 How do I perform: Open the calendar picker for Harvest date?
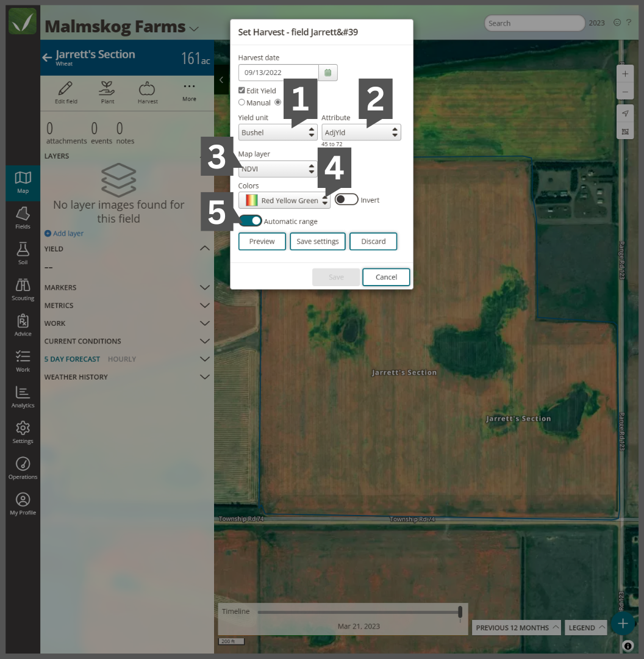click(x=327, y=72)
